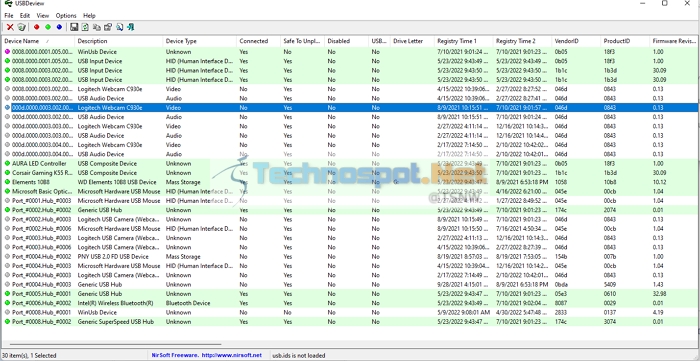Click the blue dot toolbar icon

[59, 27]
